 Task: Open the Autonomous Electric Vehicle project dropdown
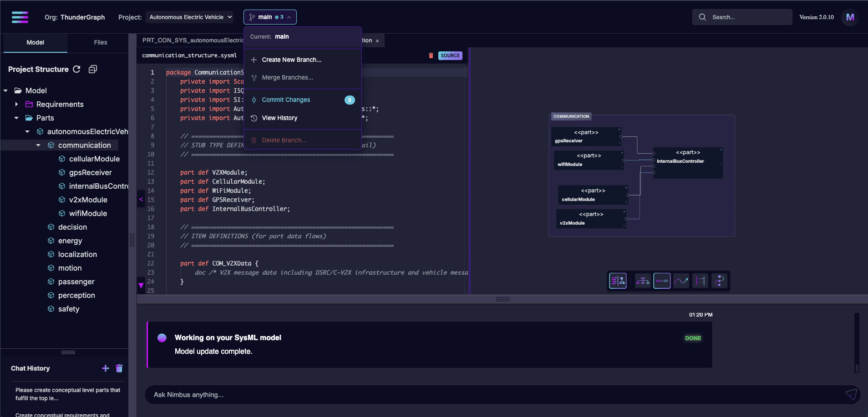pyautogui.click(x=190, y=17)
